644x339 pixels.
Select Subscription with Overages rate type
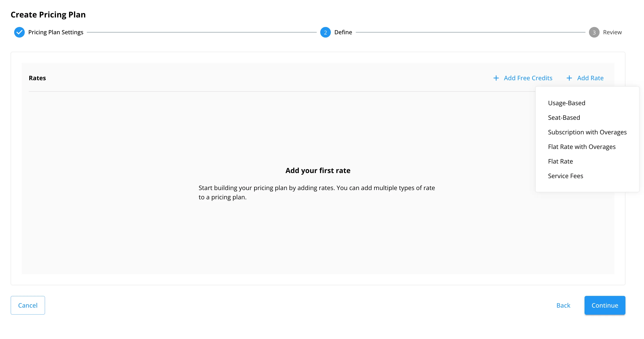point(587,132)
